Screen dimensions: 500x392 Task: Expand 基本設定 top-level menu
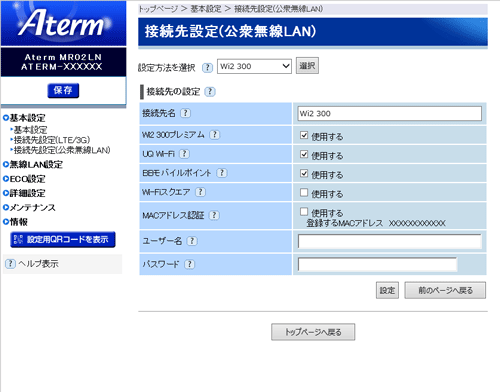tap(27, 118)
